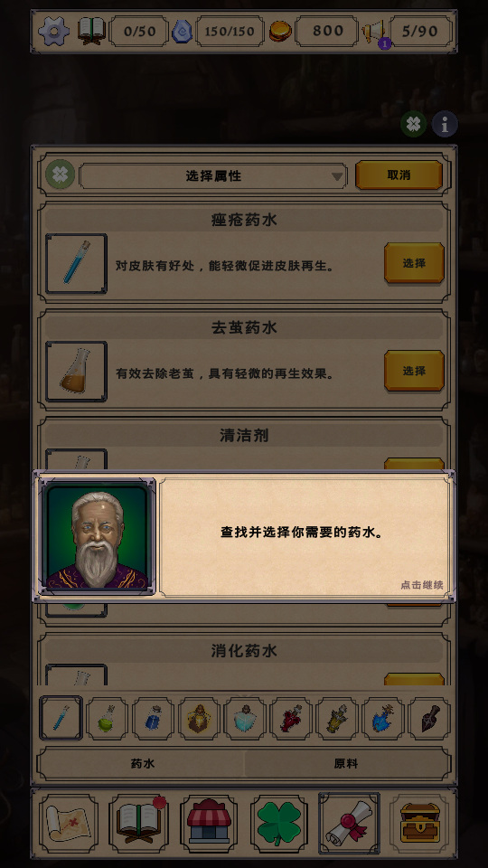Open the recipe book icon in top bar
The image size is (488, 868).
click(x=91, y=32)
